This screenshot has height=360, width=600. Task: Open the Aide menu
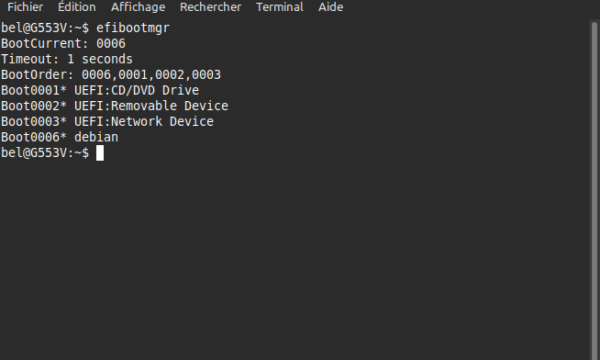(331, 7)
